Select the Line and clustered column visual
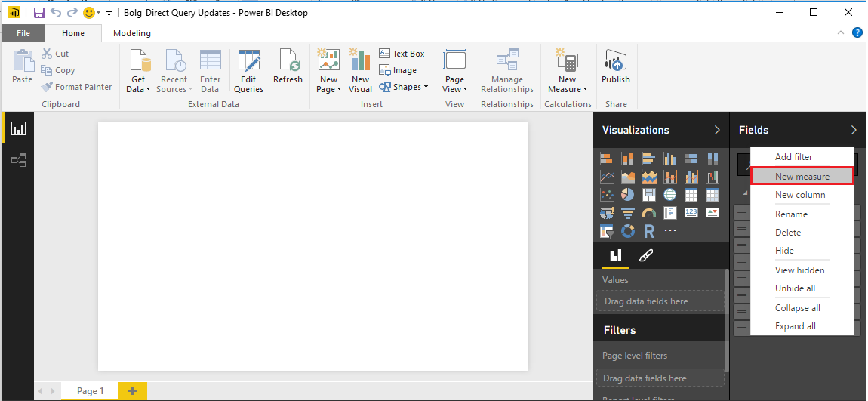Image resolution: width=868 pixels, height=401 pixels. coord(691,177)
